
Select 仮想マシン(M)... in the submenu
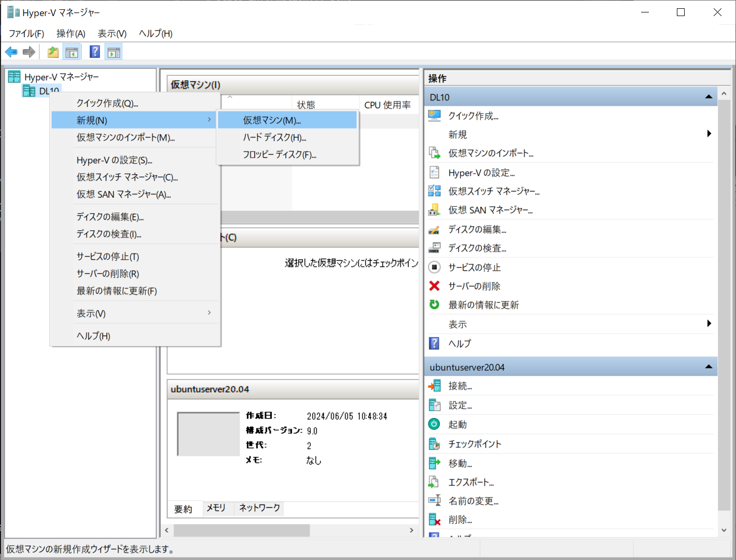click(x=287, y=120)
